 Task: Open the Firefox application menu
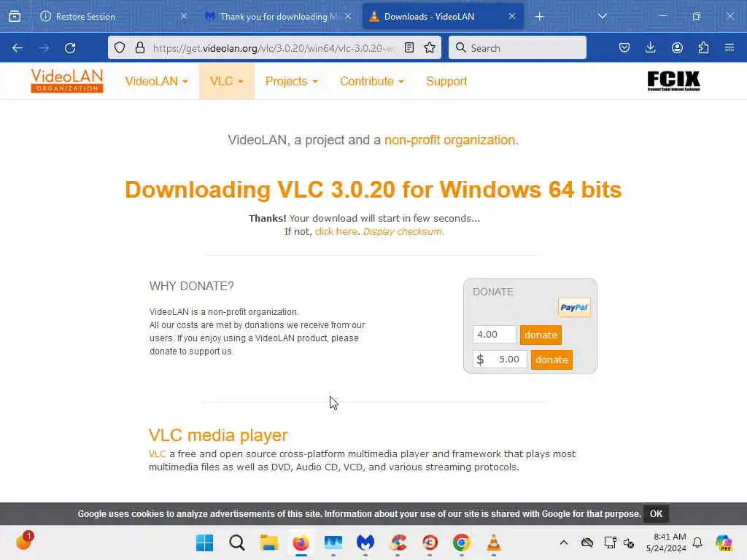[729, 47]
